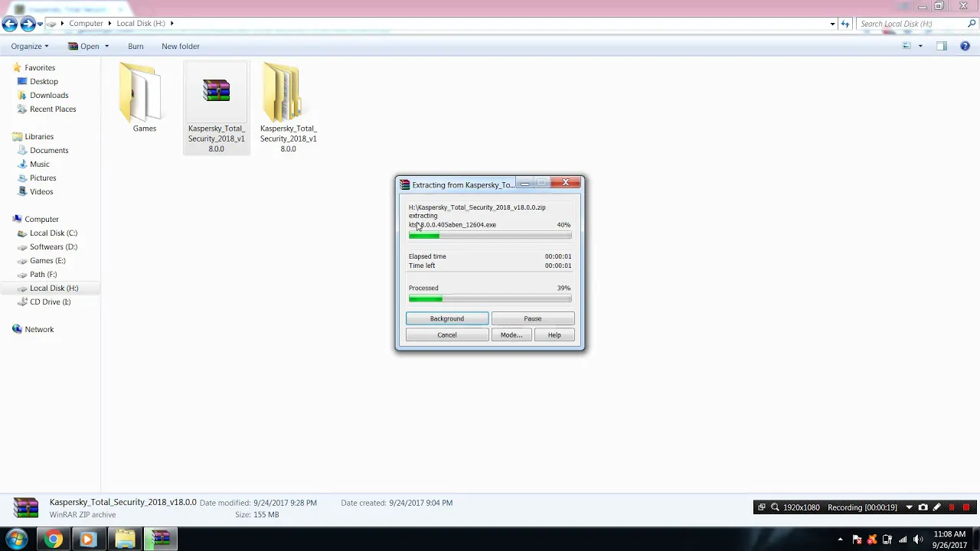
Task: Stop recording with the red stop square
Action: click(x=966, y=507)
